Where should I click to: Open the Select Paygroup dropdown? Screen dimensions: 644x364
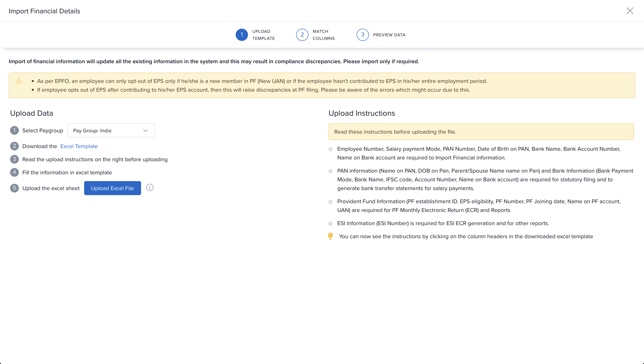111,131
